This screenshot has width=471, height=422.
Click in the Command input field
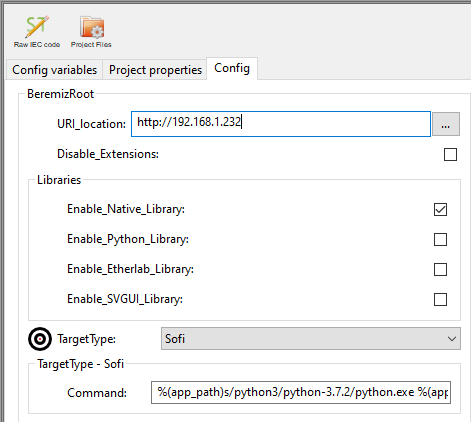301,392
